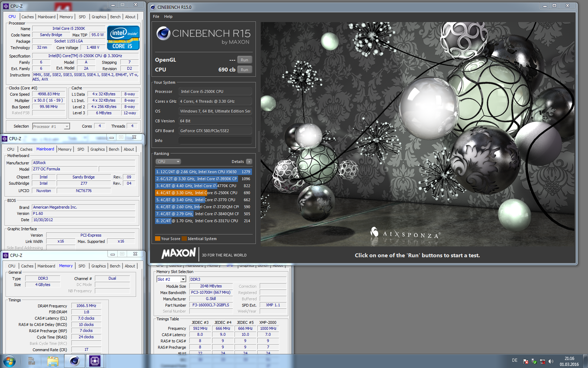Close the bottom CPU-Z Memory window
Image resolution: width=588 pixels, height=368 pixels.
click(x=135, y=254)
